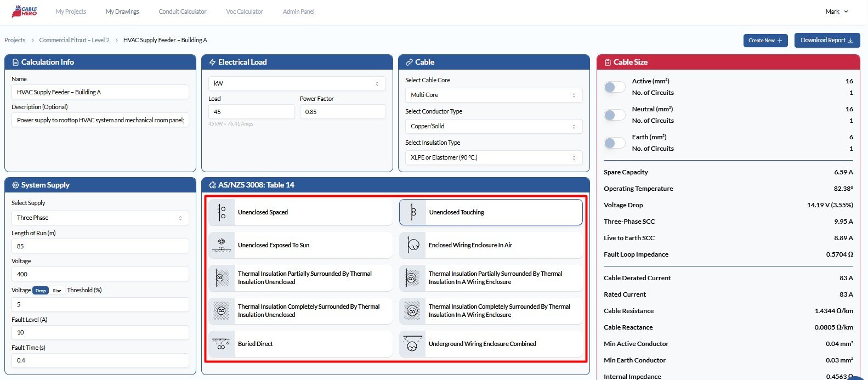This screenshot has width=868, height=380.
Task: Click the Calculation Info document icon
Action: tap(15, 63)
